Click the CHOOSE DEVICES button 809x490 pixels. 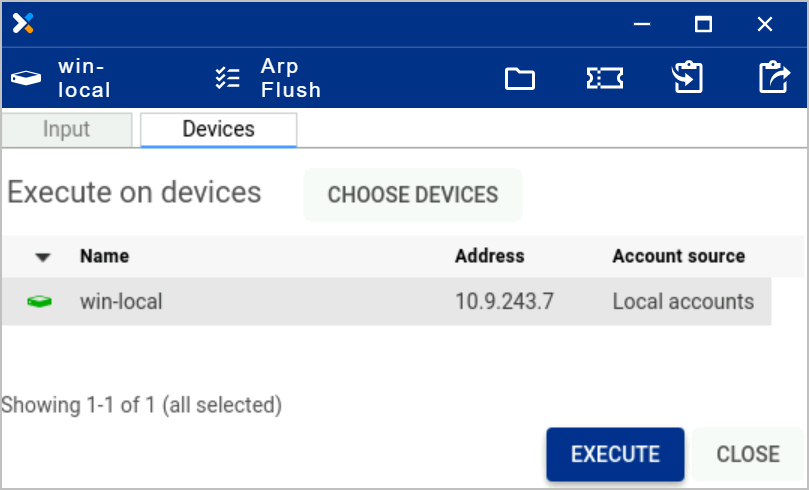coord(413,195)
